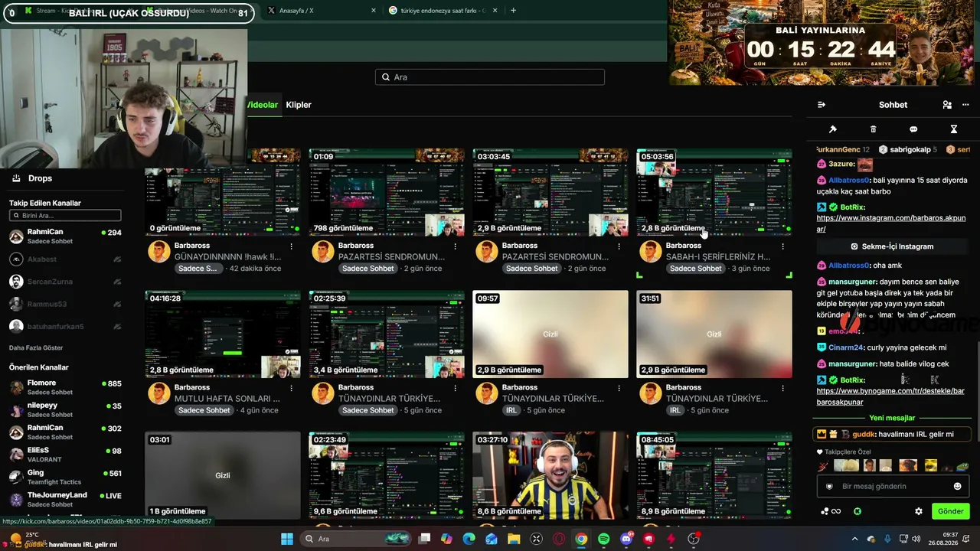Screen dimensions: 980x551
Task: Open options for TÜNAYDINLAR TÜRKİYE 09:57 video
Action: (619, 388)
